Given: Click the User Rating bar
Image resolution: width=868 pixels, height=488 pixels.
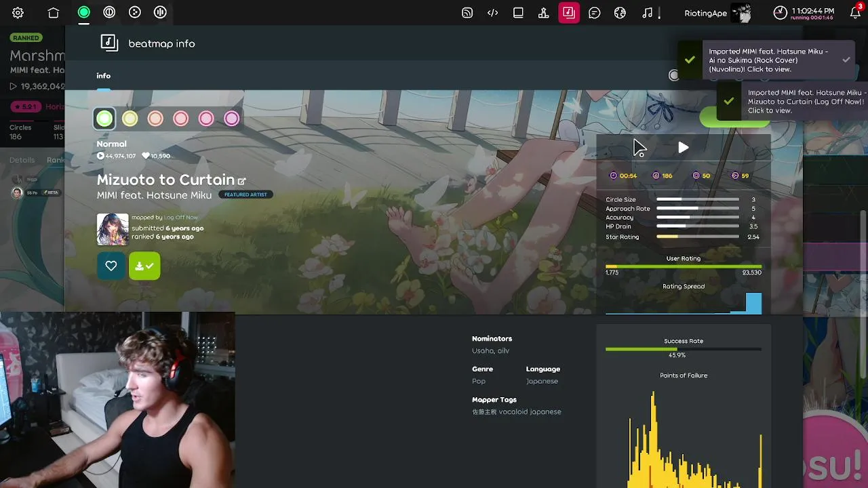Looking at the screenshot, I should pos(684,266).
